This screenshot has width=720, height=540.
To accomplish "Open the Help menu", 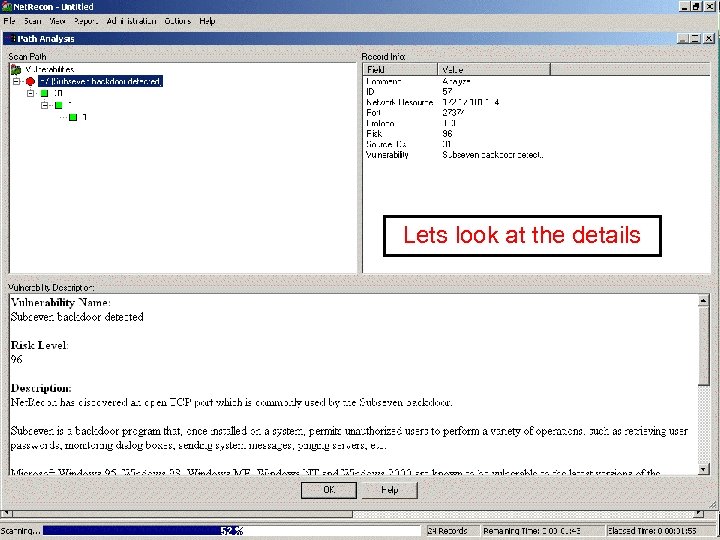I will tap(207, 21).
